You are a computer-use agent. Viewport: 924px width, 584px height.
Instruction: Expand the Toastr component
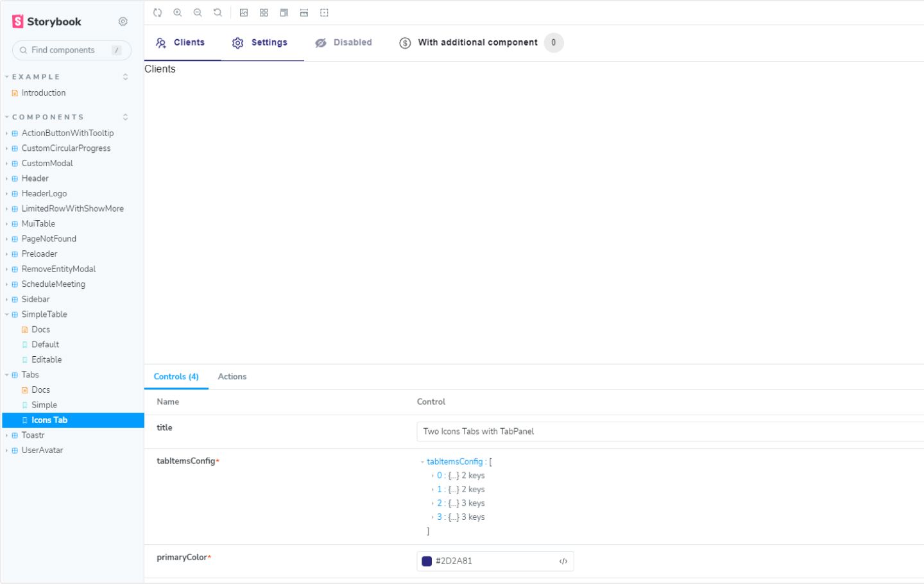[x=33, y=435]
